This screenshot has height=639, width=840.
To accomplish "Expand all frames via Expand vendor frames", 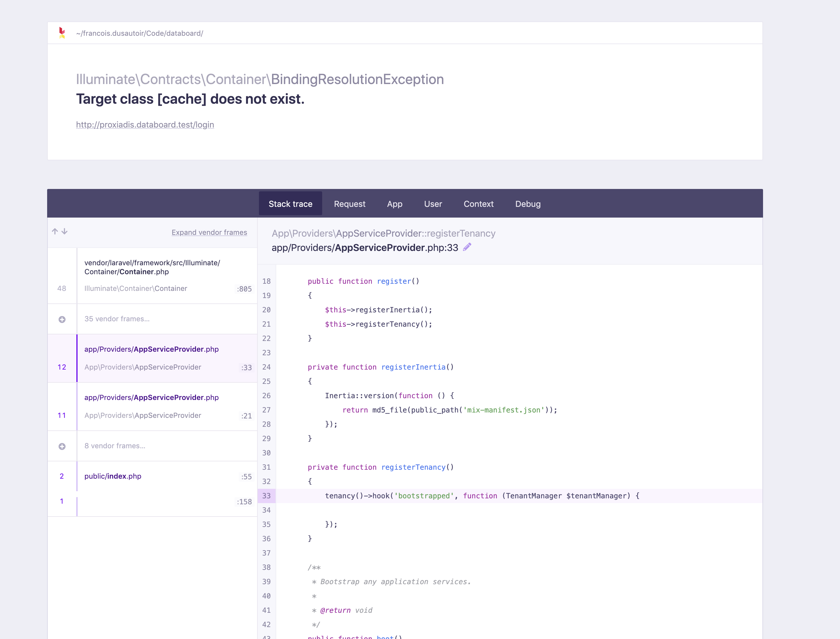I will pos(209,232).
